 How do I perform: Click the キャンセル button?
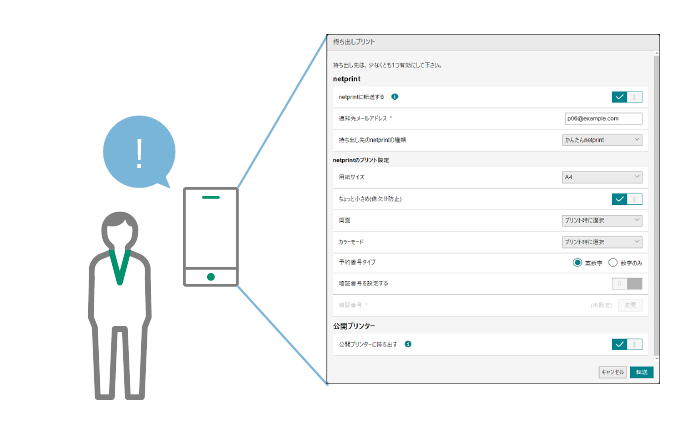point(612,372)
